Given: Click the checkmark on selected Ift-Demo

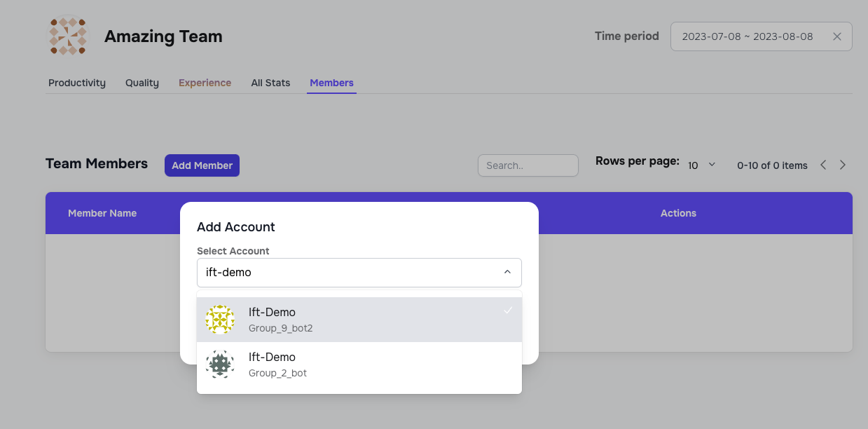Looking at the screenshot, I should coord(508,311).
